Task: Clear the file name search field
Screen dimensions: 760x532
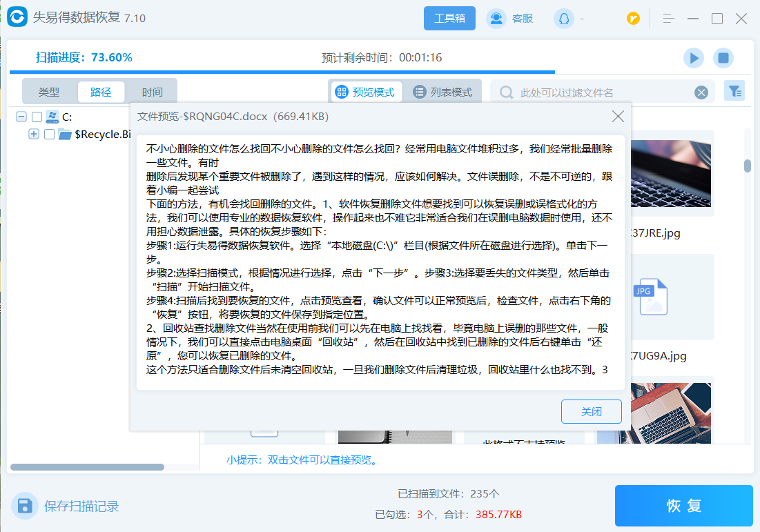Action: click(701, 92)
